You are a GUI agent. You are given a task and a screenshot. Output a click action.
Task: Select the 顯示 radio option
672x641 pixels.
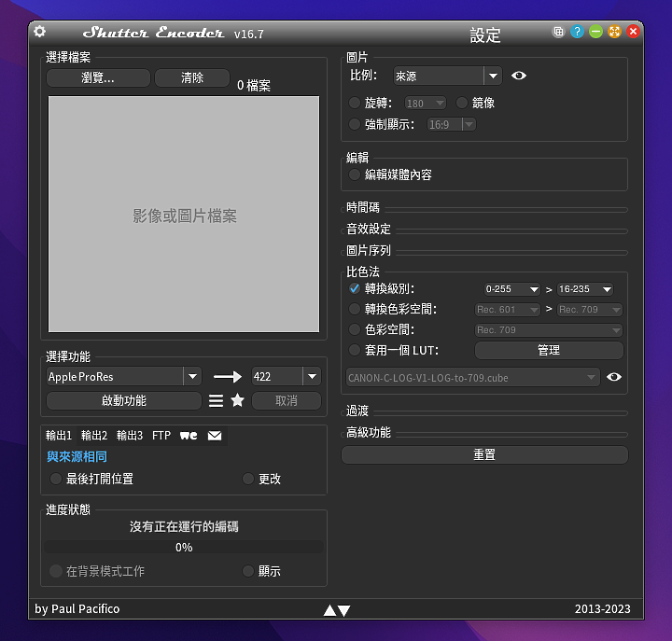[248, 571]
